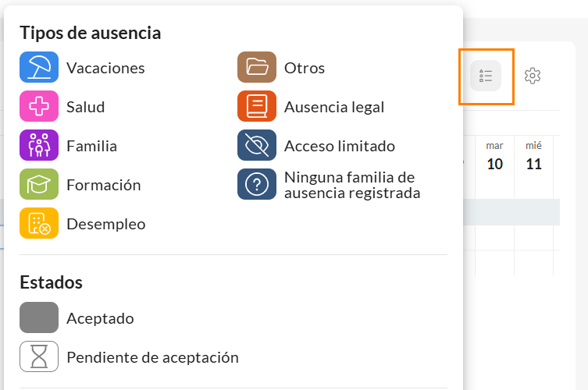Click the Pendiente de aceptación hourglass icon
588x390 pixels.
[x=39, y=357]
